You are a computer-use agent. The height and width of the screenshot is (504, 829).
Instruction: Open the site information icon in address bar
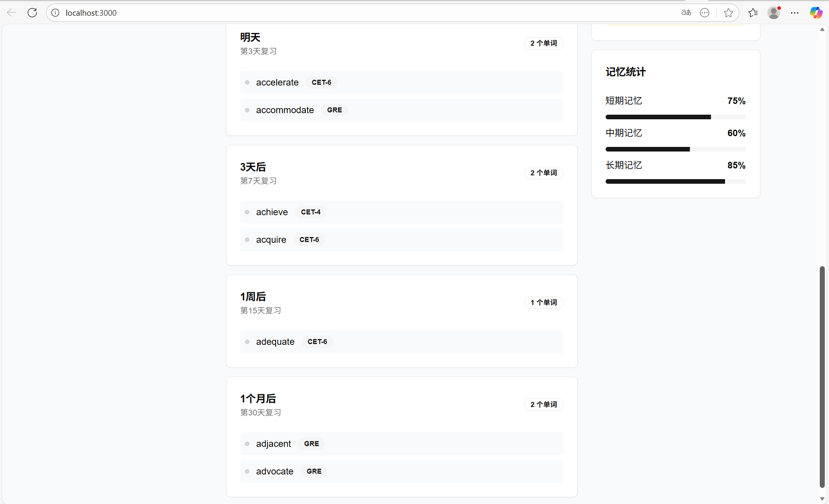55,12
